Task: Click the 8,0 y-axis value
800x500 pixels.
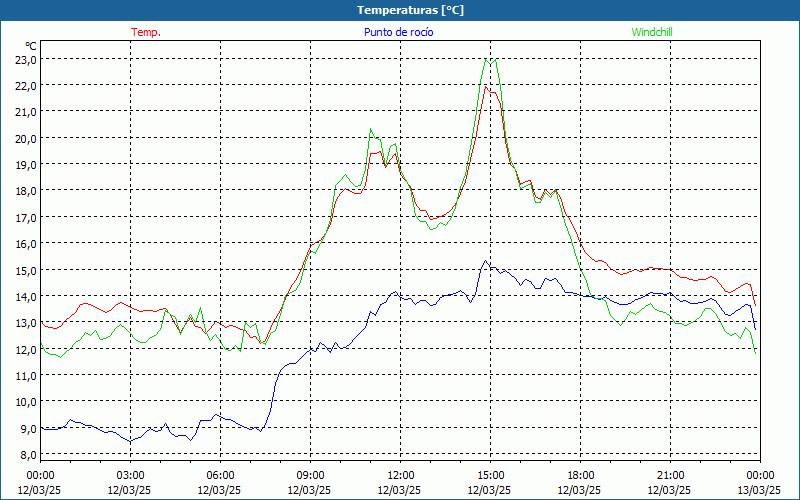Action: click(x=28, y=455)
